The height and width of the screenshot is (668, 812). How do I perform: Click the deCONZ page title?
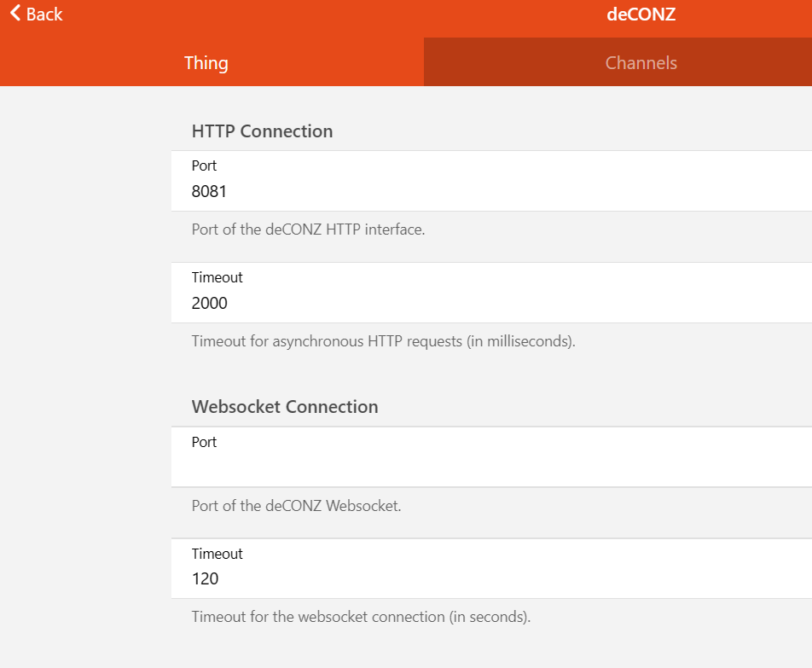coord(641,15)
